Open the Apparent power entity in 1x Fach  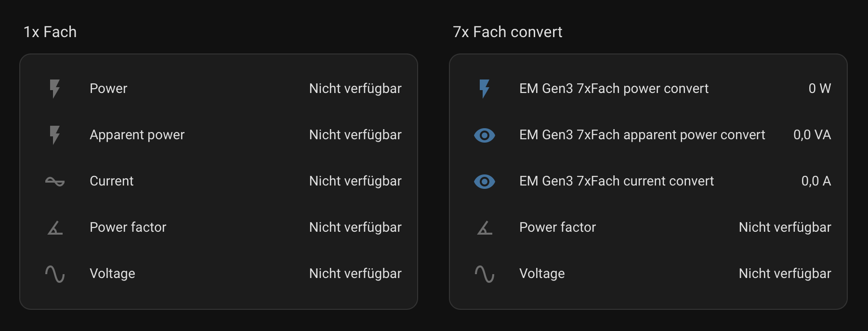pos(137,135)
